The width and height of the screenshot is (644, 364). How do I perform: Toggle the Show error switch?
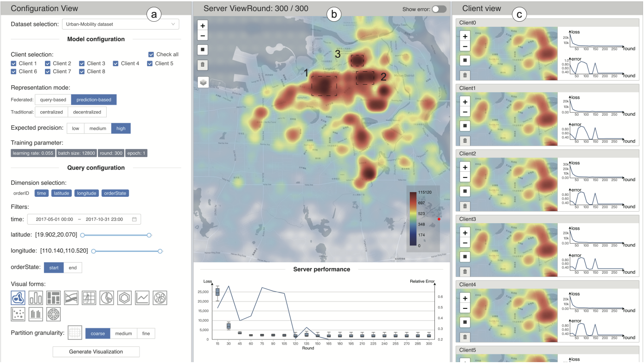click(x=439, y=9)
